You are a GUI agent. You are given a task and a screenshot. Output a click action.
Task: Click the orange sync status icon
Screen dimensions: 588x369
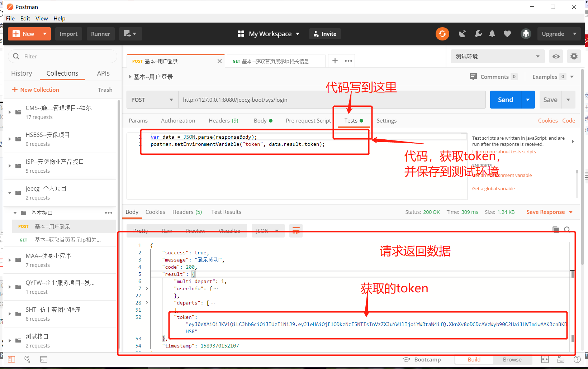(442, 34)
